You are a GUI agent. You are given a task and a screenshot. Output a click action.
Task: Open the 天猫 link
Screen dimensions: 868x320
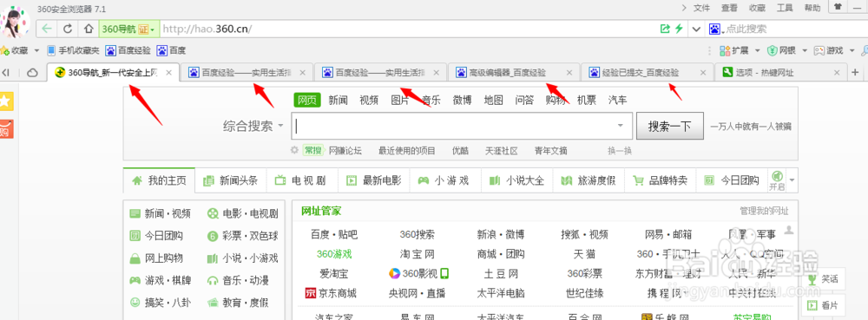584,254
